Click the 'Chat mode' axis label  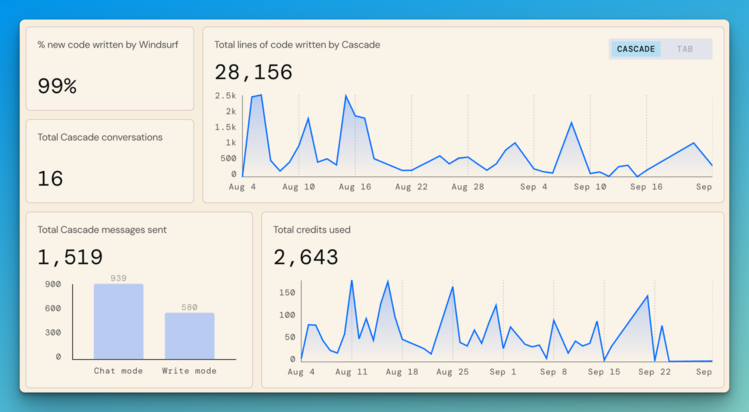click(118, 371)
